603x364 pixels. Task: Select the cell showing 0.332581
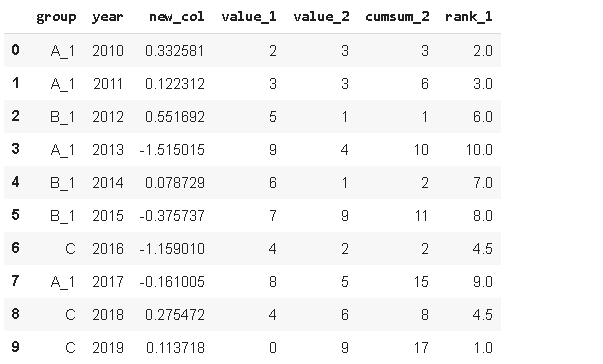coord(175,51)
